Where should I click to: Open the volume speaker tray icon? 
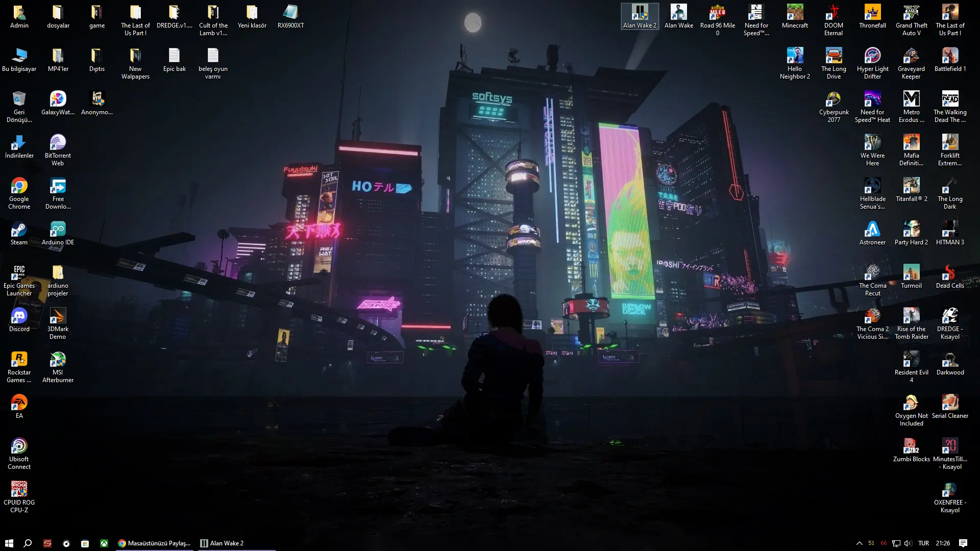tap(908, 543)
